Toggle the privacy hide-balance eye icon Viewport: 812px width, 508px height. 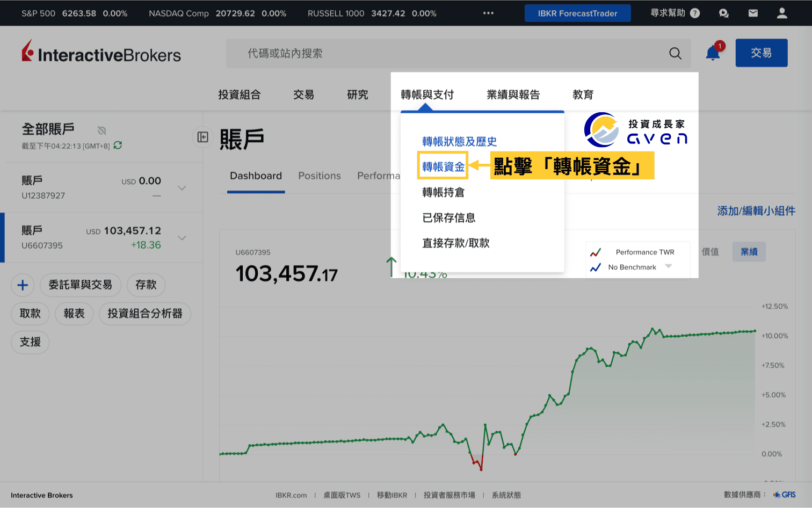coord(102,130)
